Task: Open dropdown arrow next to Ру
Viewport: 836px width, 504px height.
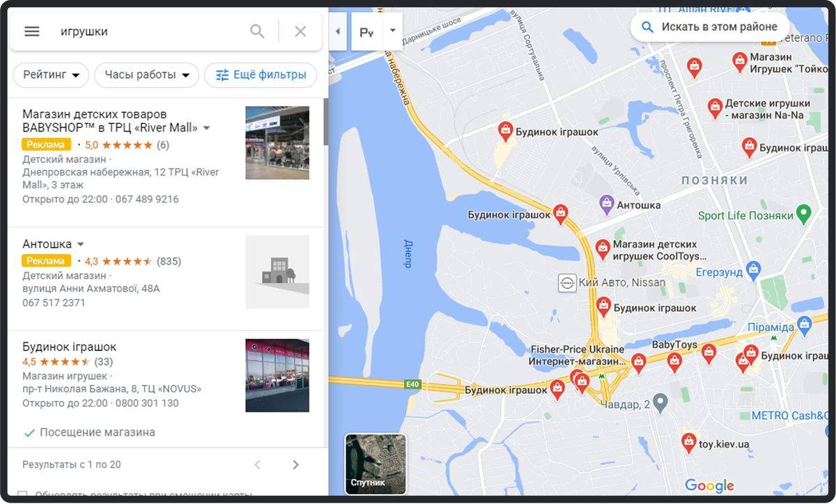Action: pyautogui.click(x=393, y=31)
